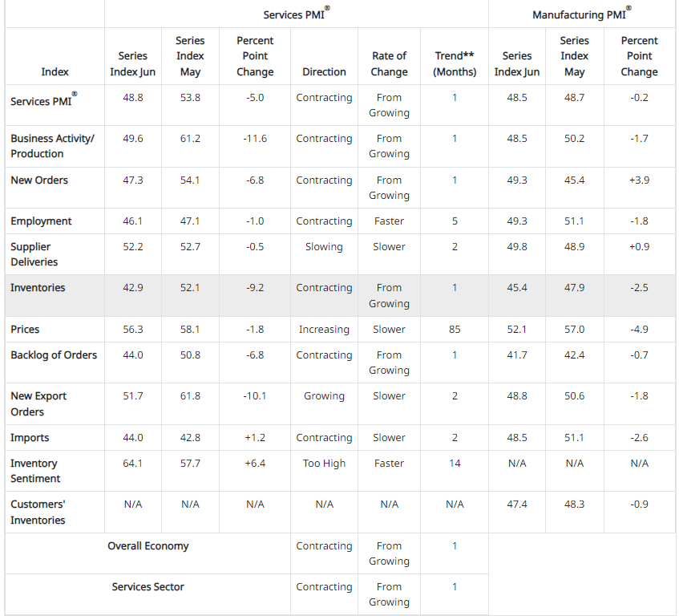The height and width of the screenshot is (616, 679).
Task: Click the Services PMI top group header
Action: tap(295, 14)
